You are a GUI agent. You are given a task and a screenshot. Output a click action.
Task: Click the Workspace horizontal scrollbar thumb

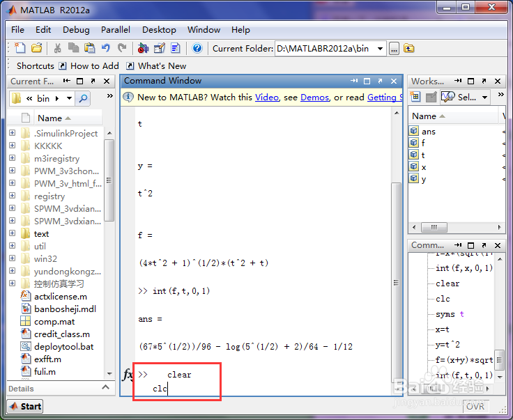pos(434,227)
